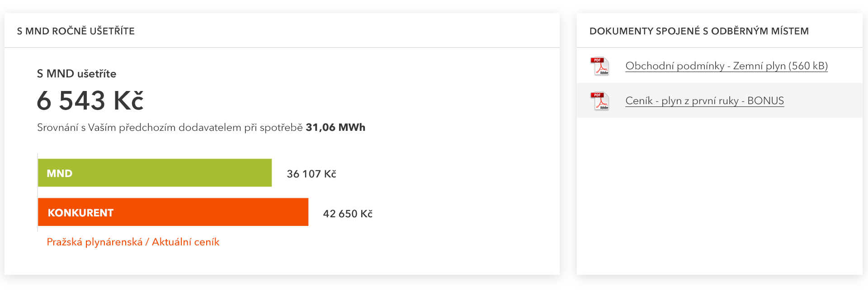Click the 6 543 Kč savings amount

[90, 100]
